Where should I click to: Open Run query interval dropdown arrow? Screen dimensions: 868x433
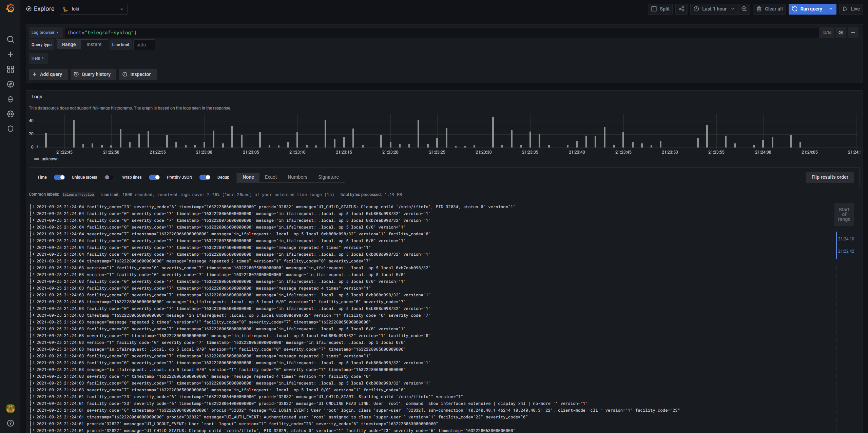pos(831,9)
